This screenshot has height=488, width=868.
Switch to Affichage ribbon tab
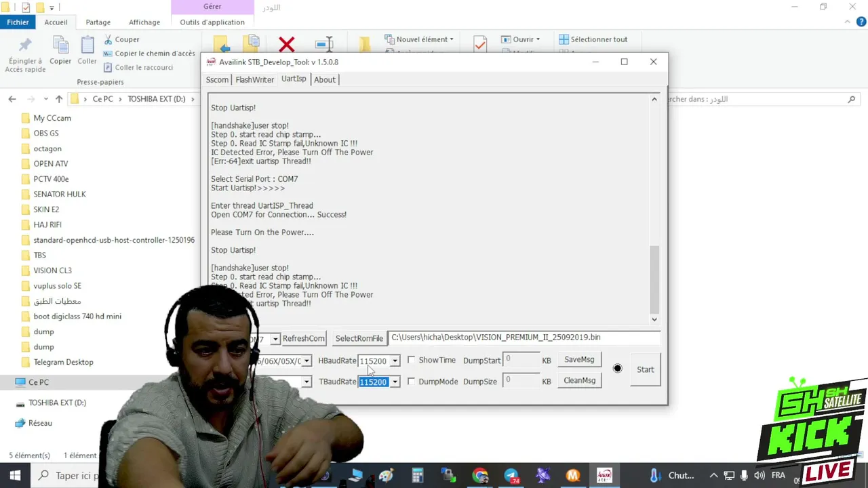click(x=144, y=22)
